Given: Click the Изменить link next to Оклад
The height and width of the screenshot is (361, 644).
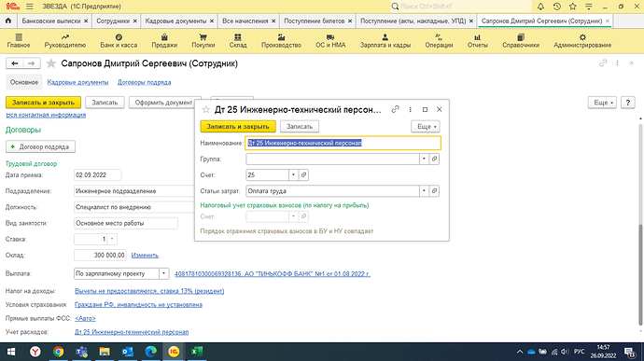Looking at the screenshot, I should coord(145,255).
